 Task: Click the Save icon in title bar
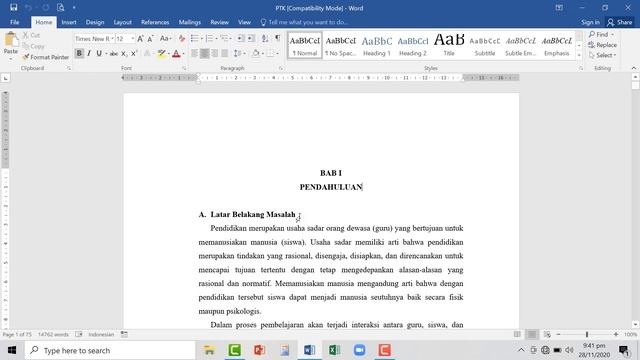(x=13, y=8)
